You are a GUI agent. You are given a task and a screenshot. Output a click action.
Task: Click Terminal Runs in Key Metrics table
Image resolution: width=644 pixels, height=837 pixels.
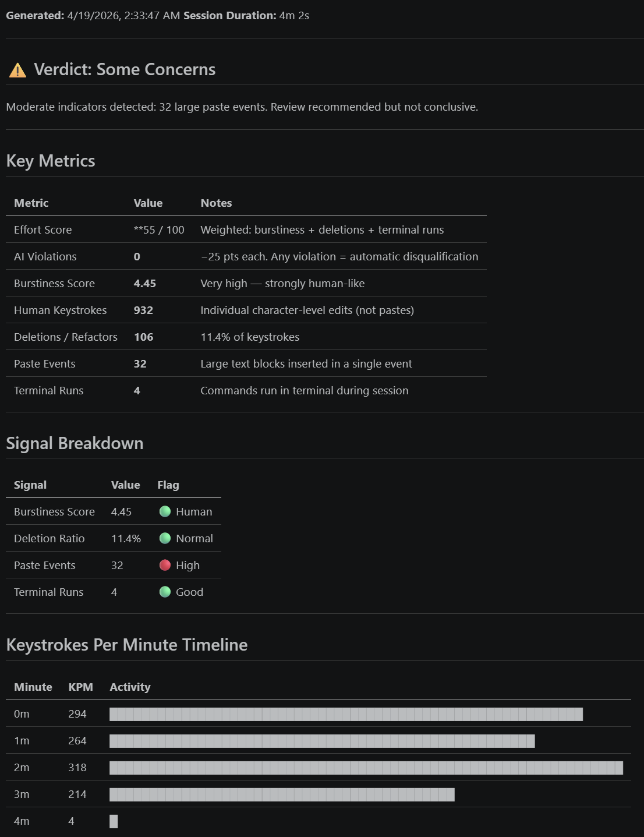click(49, 390)
